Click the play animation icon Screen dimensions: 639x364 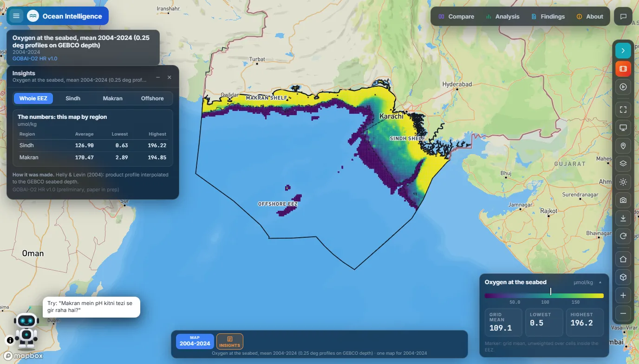[x=623, y=87]
